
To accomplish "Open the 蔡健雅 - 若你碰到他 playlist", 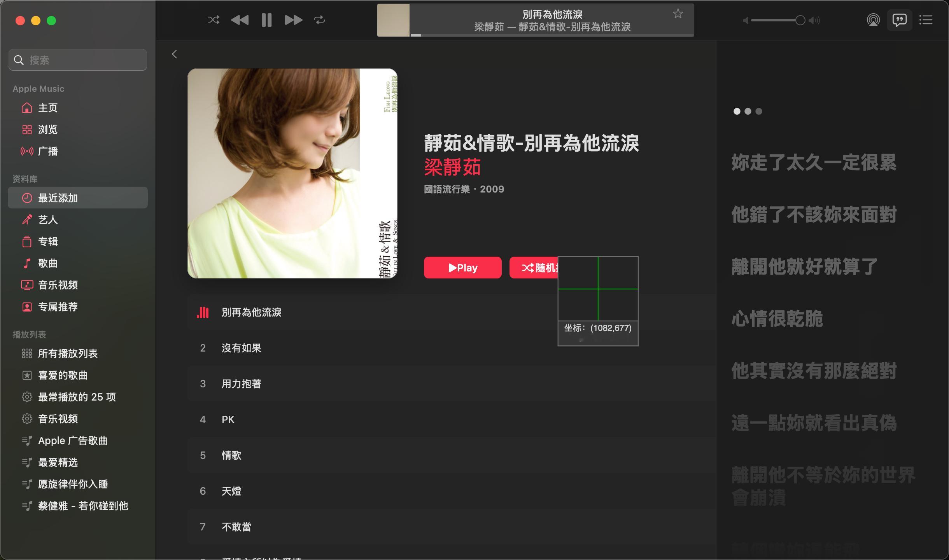I will coord(78,506).
